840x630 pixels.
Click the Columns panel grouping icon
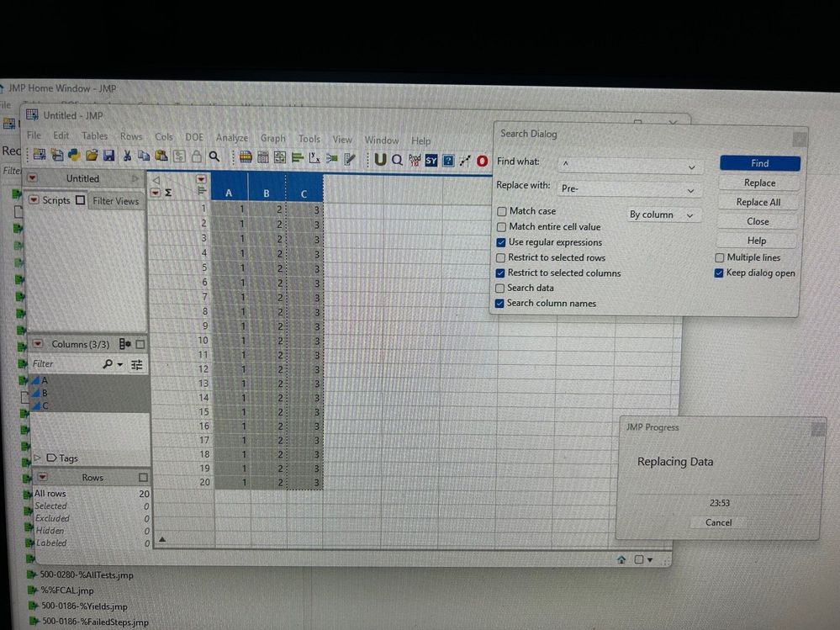124,344
